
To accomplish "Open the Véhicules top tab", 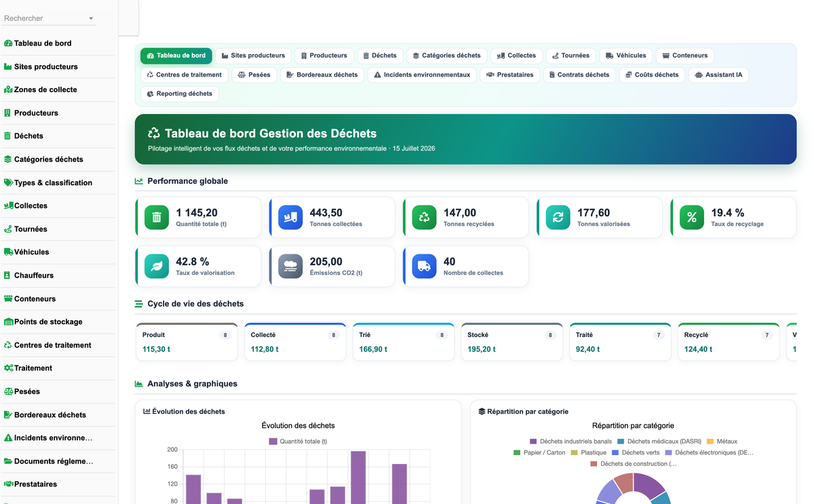I will pyautogui.click(x=625, y=56).
